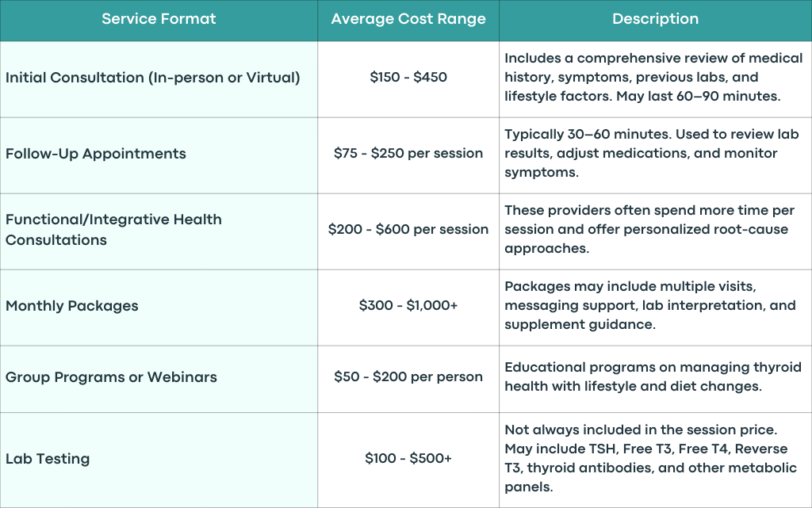Click the $75 - $250 per session cell
Viewport: 812px width, 508px height.
coord(408,153)
